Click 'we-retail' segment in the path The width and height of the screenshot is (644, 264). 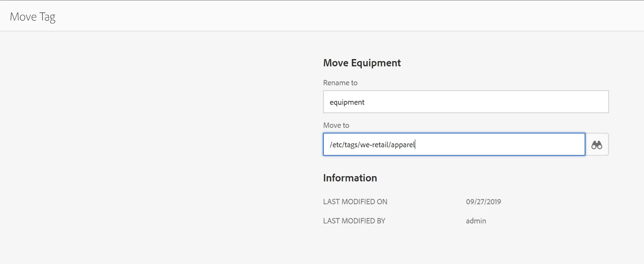point(374,145)
